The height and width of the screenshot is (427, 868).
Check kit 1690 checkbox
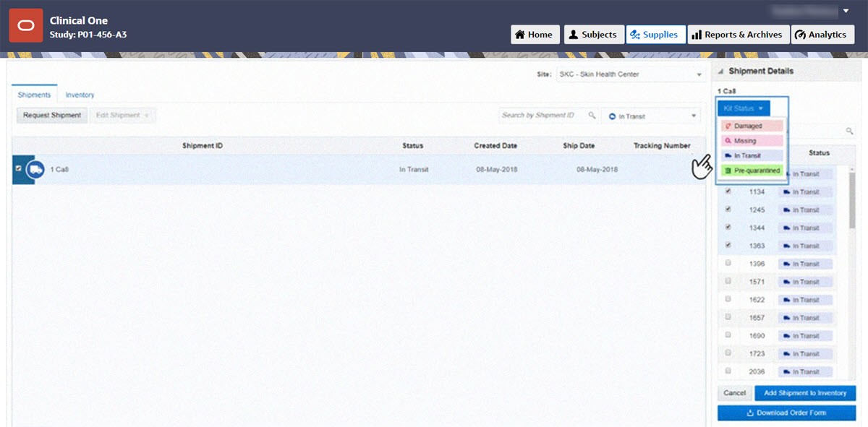pos(728,335)
